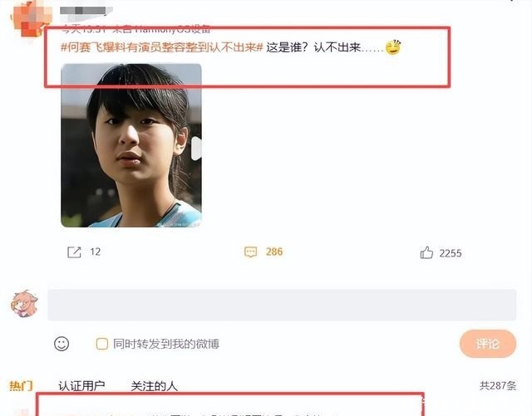Submit with the 评论 button
Viewport: 532px width, 416px height.
coord(488,344)
